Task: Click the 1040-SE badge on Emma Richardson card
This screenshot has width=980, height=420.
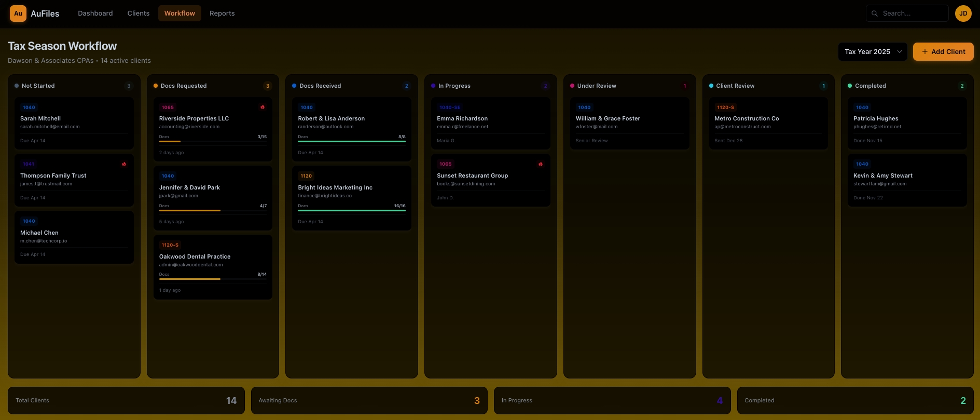Action: coord(450,107)
